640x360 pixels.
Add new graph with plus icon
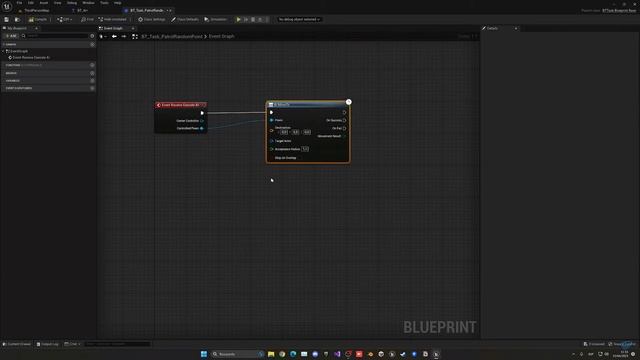pyautogui.click(x=92, y=44)
